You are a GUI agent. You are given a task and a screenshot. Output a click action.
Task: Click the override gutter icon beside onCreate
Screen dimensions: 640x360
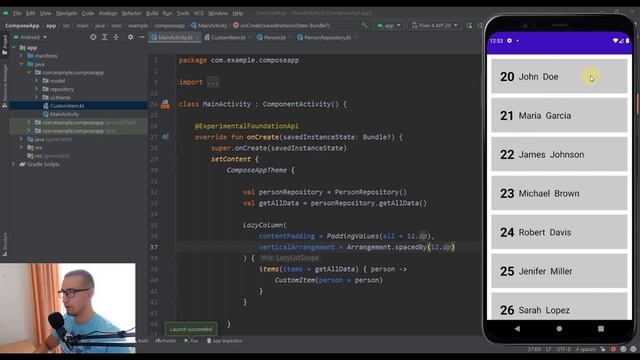tap(165, 137)
